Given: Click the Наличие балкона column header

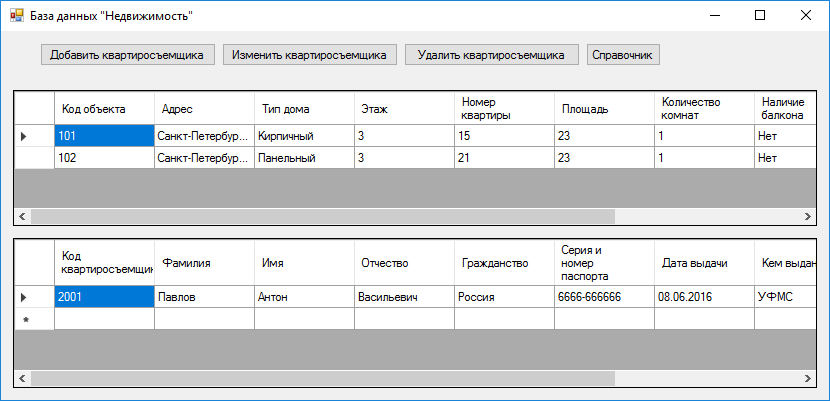Looking at the screenshot, I should tap(785, 108).
